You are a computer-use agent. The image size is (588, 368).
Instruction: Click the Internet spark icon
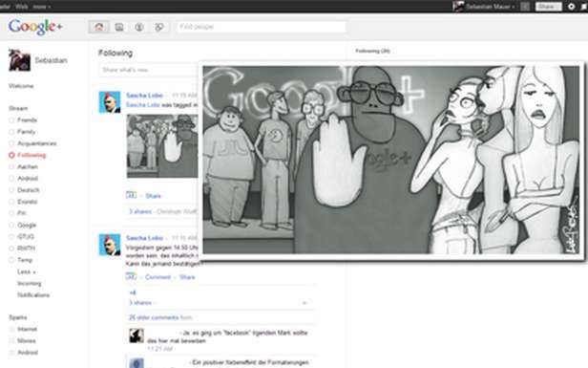coord(12,330)
